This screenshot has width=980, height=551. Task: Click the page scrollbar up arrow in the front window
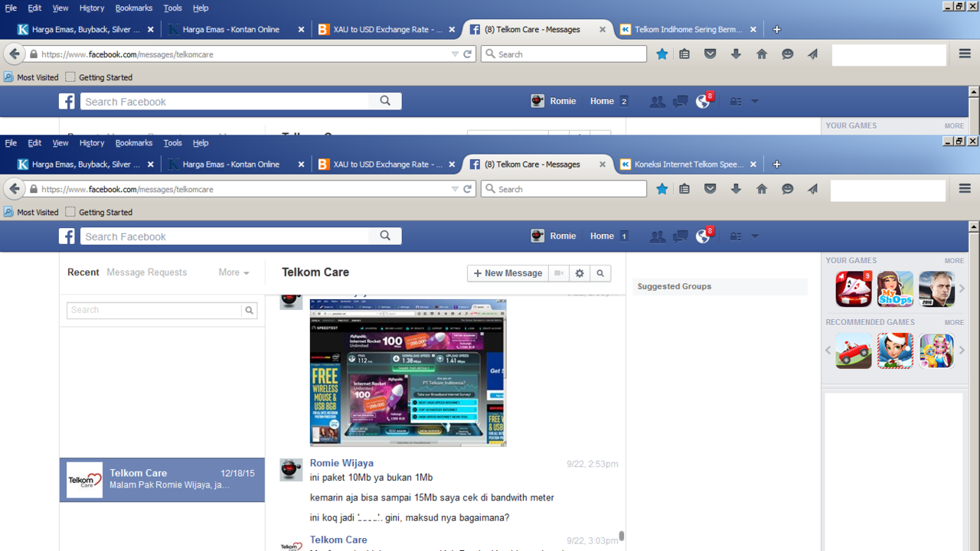[974, 227]
